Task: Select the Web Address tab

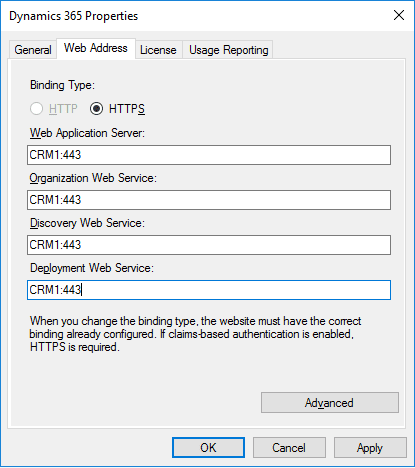Action: [x=96, y=48]
